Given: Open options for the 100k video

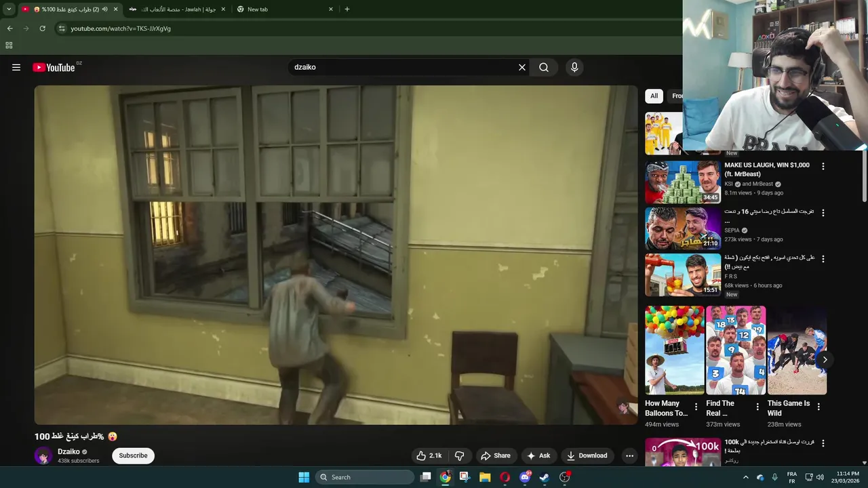Looking at the screenshot, I should coord(823,443).
